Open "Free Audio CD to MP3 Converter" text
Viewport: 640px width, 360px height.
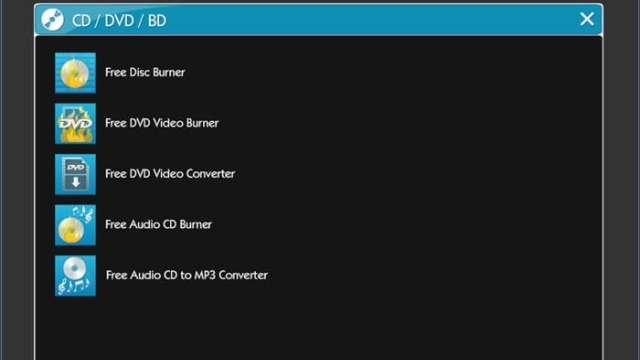point(187,275)
